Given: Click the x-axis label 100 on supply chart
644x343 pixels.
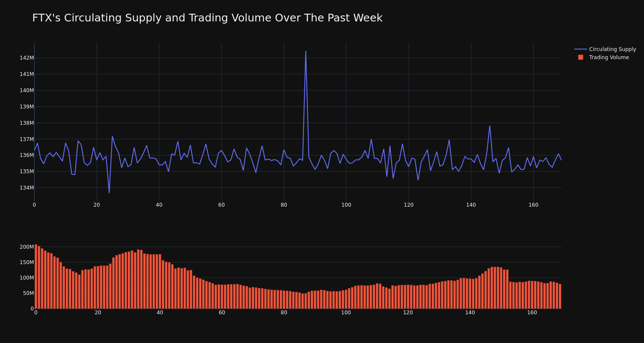Looking at the screenshot, I should click(x=346, y=205).
